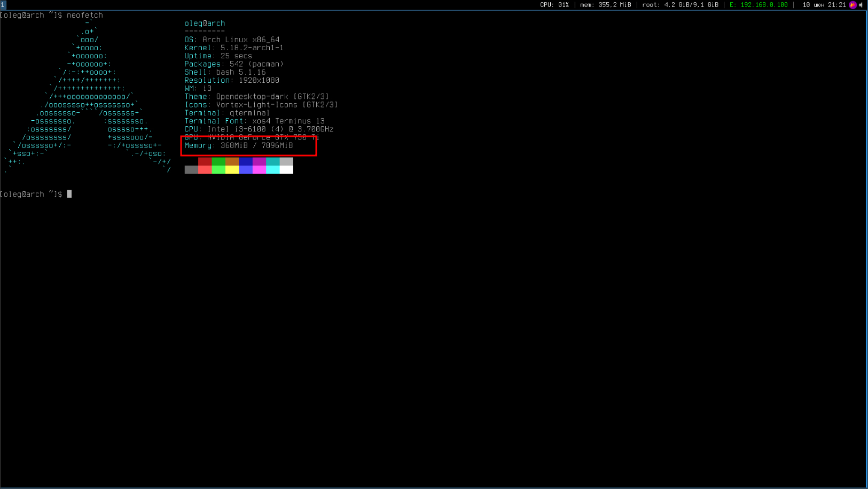Click the CPU usage status block
The image size is (868, 489).
coord(554,5)
